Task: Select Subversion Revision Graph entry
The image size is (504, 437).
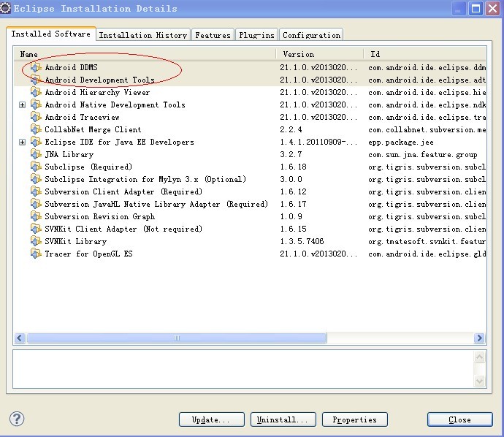Action: (250, 216)
